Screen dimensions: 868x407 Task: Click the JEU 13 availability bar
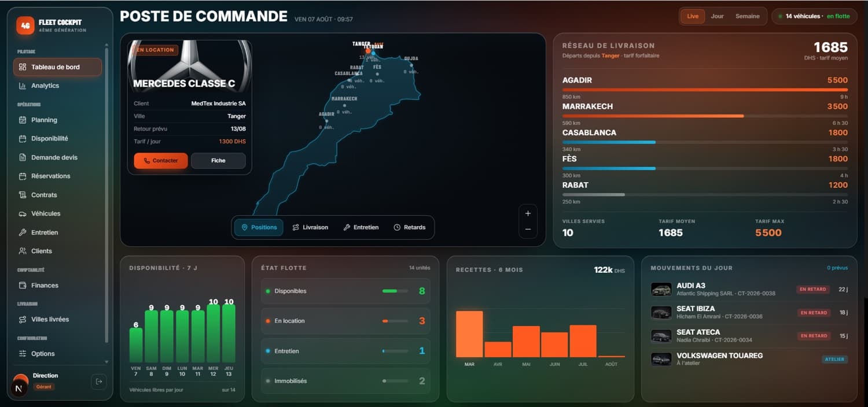[x=229, y=334]
